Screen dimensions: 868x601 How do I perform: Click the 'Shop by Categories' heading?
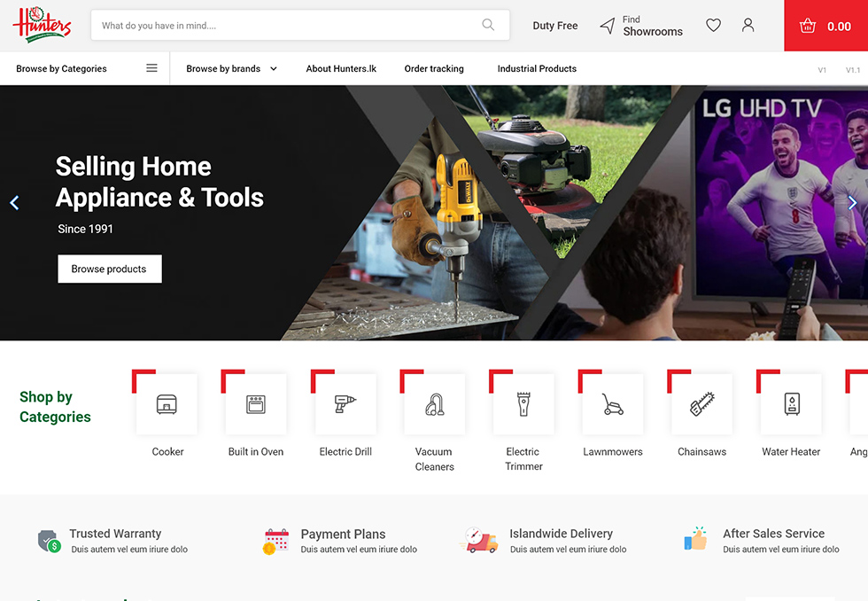[55, 407]
